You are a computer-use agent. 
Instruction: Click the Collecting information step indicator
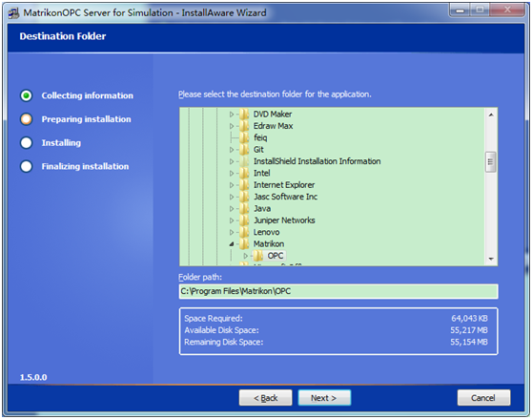point(26,95)
